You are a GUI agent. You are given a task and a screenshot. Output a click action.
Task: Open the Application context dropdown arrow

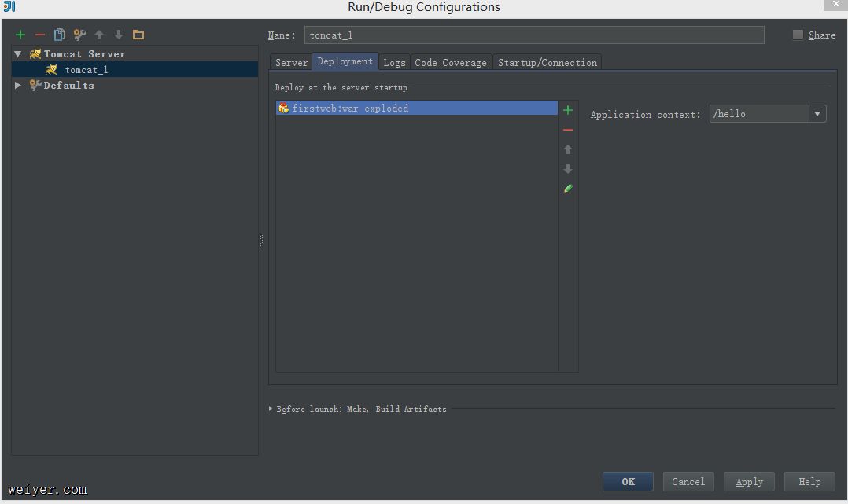(817, 114)
